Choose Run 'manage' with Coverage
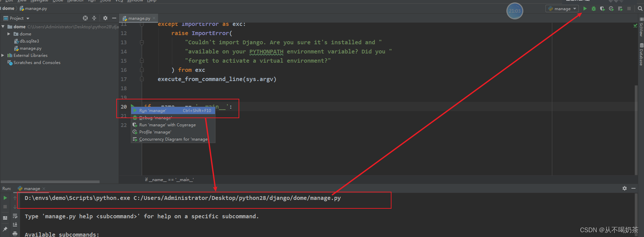 173,125
